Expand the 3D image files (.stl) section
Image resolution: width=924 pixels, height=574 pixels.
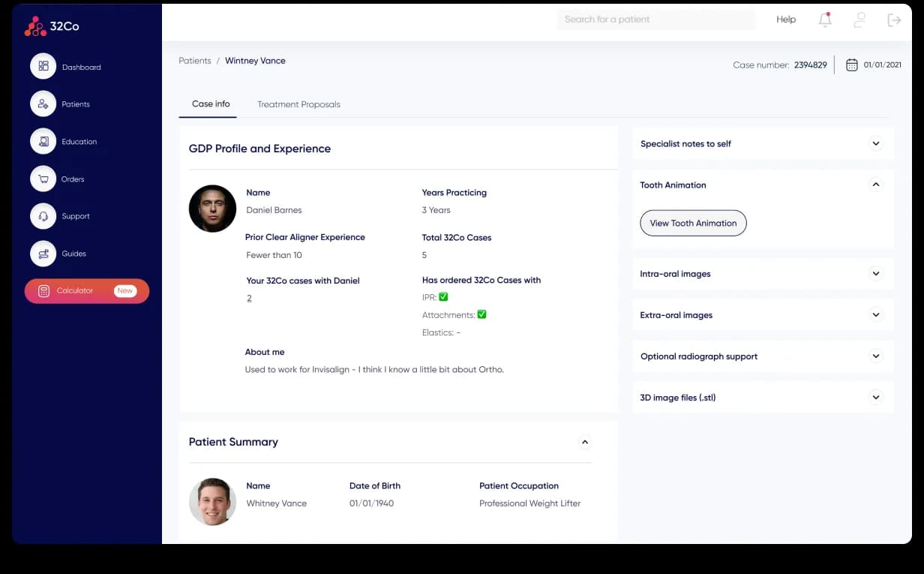coord(875,398)
